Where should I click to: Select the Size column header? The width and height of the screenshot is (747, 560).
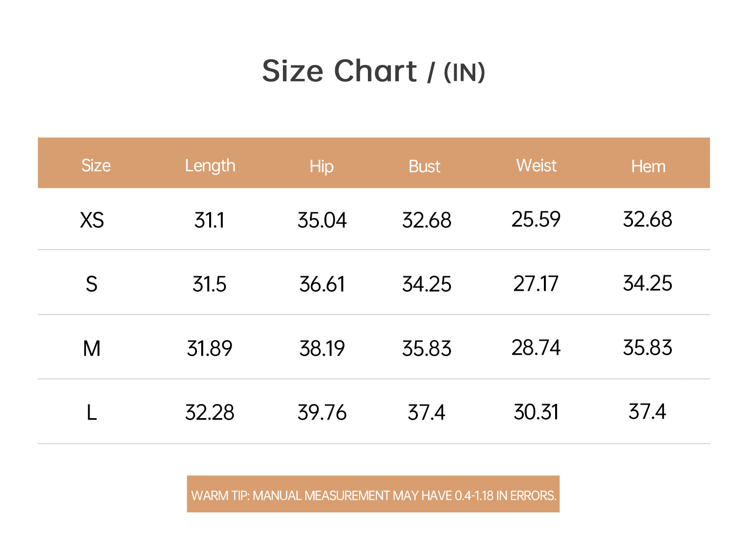tap(96, 166)
